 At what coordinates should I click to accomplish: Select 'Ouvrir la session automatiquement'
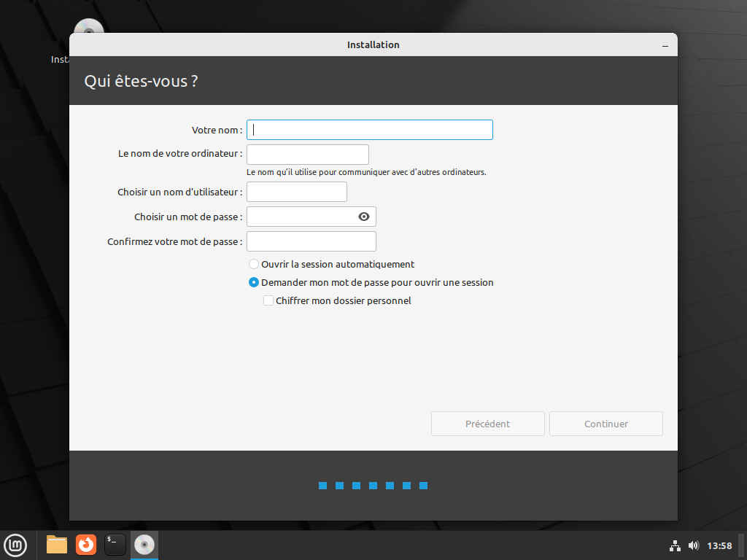[254, 264]
